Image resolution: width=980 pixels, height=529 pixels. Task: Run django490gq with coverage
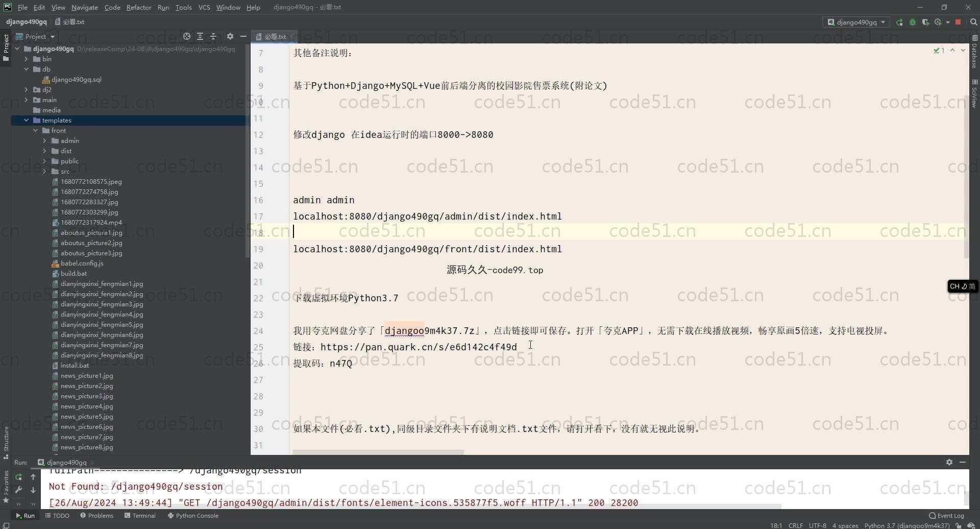click(x=925, y=22)
